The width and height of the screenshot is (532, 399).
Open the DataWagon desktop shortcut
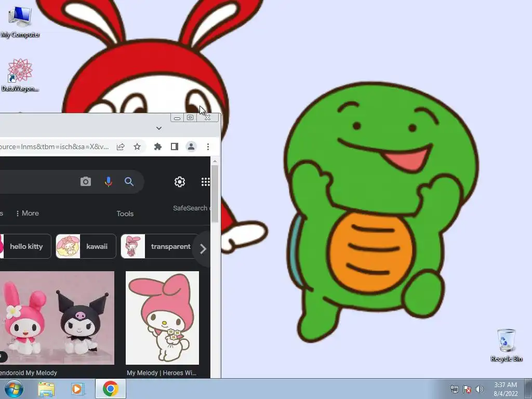tap(20, 75)
